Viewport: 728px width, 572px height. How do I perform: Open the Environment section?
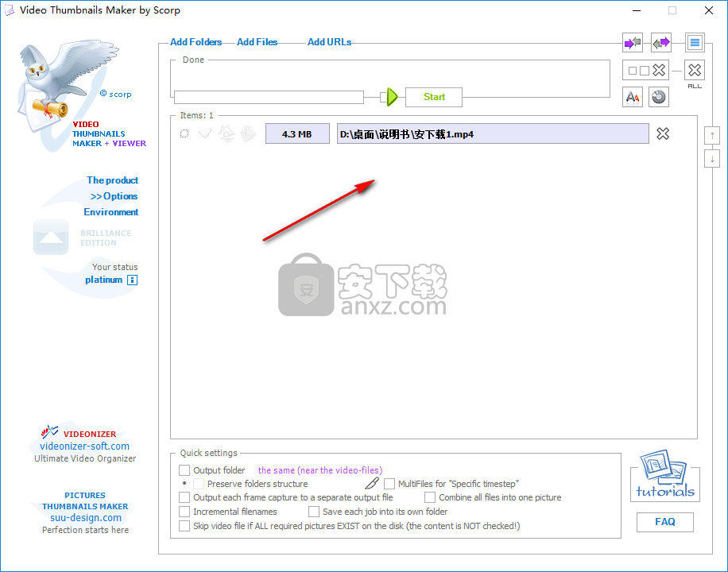pos(111,211)
